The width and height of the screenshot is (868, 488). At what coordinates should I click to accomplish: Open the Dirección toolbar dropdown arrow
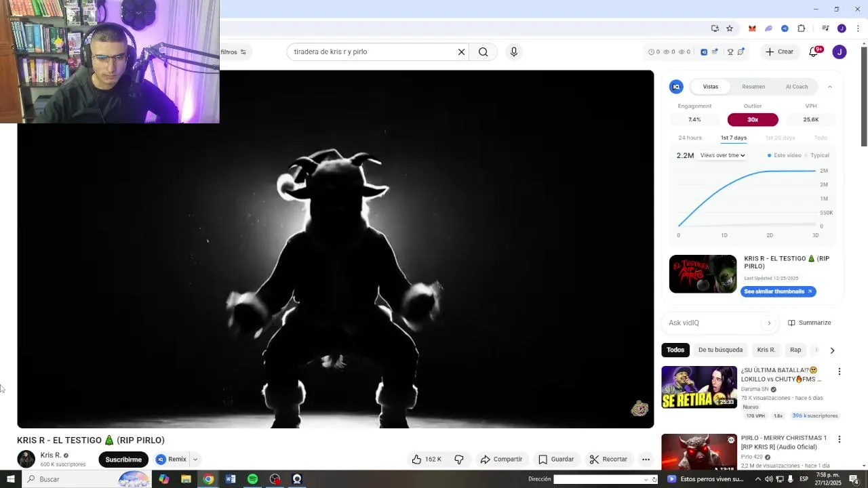(x=646, y=479)
